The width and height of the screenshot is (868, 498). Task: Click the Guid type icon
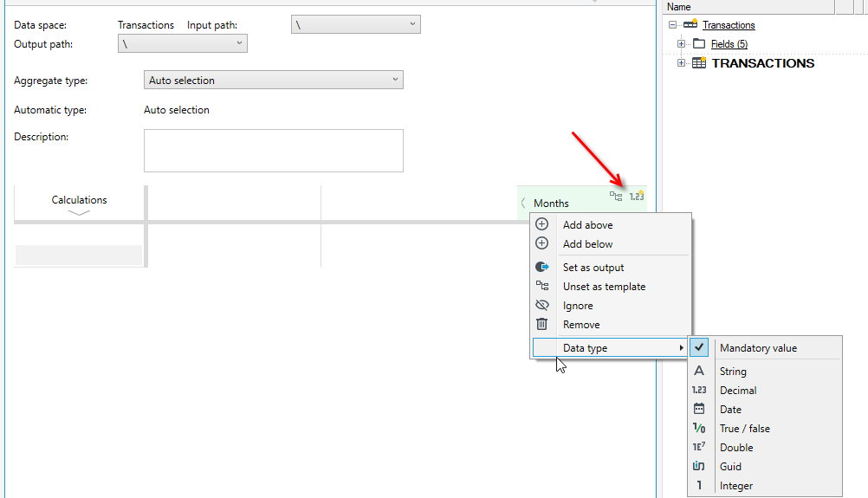pos(699,466)
